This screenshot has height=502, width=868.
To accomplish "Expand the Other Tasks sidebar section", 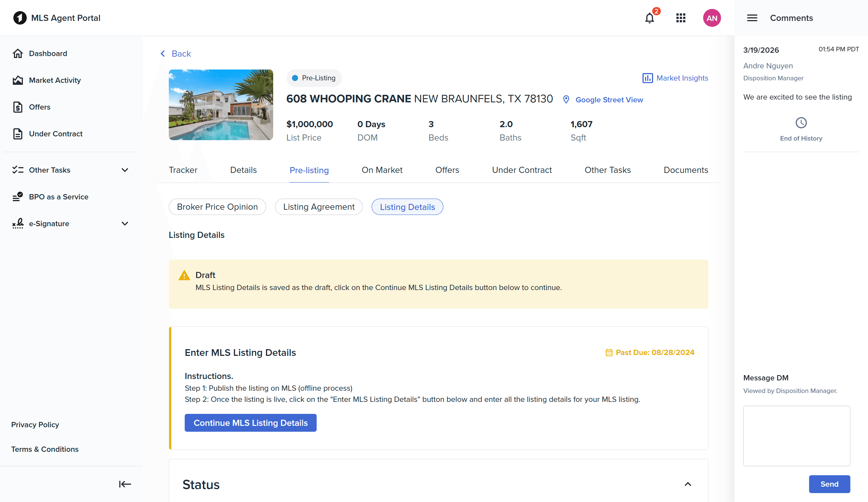I will coord(125,170).
